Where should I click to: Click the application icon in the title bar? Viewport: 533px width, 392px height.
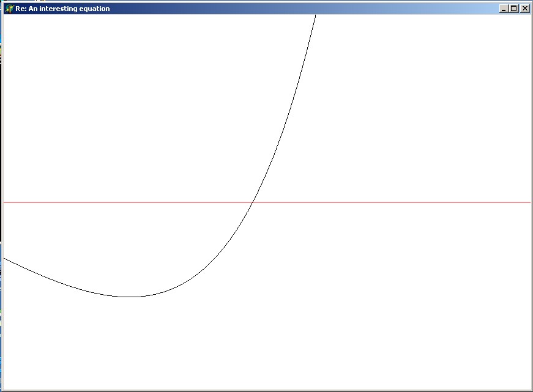9,9
